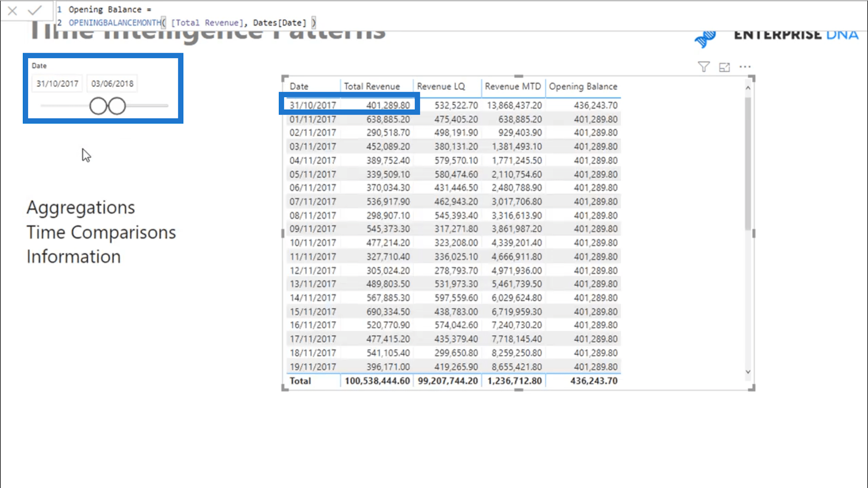Image resolution: width=868 pixels, height=488 pixels.
Task: Select the start date field 31/10/2017
Action: click(57, 84)
